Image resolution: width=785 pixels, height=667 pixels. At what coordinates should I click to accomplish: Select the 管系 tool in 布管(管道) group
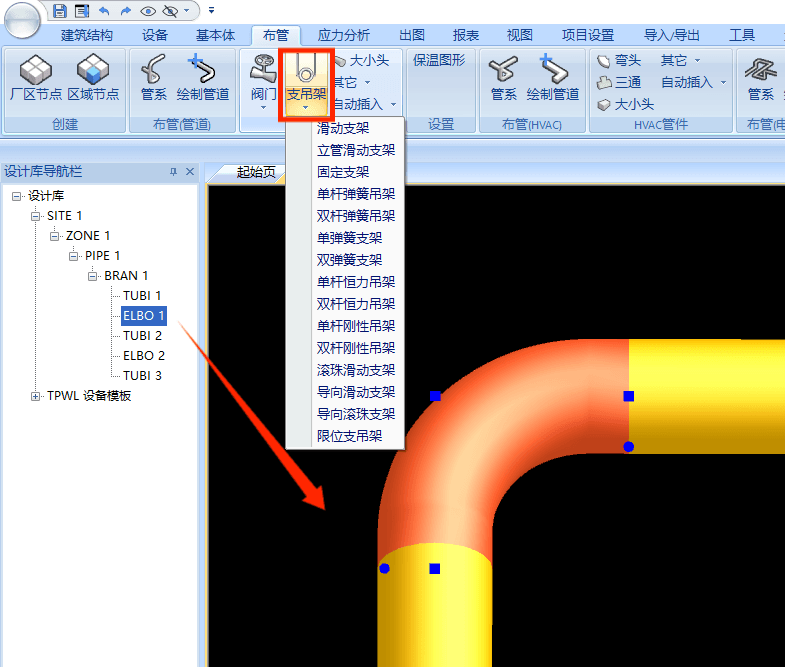153,78
